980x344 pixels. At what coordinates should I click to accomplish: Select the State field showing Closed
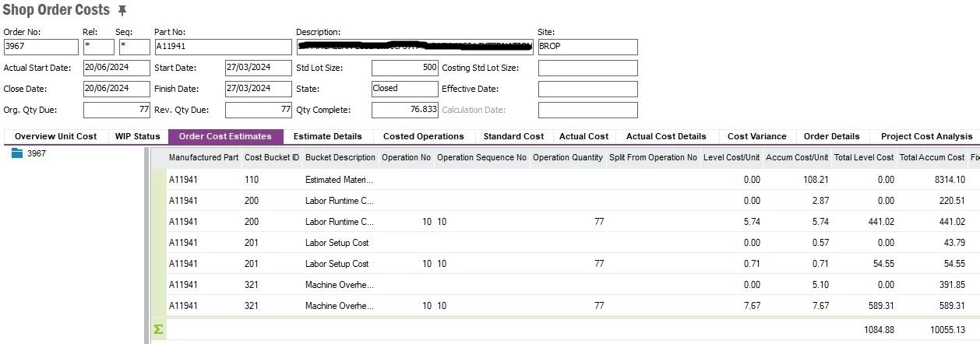pos(404,89)
